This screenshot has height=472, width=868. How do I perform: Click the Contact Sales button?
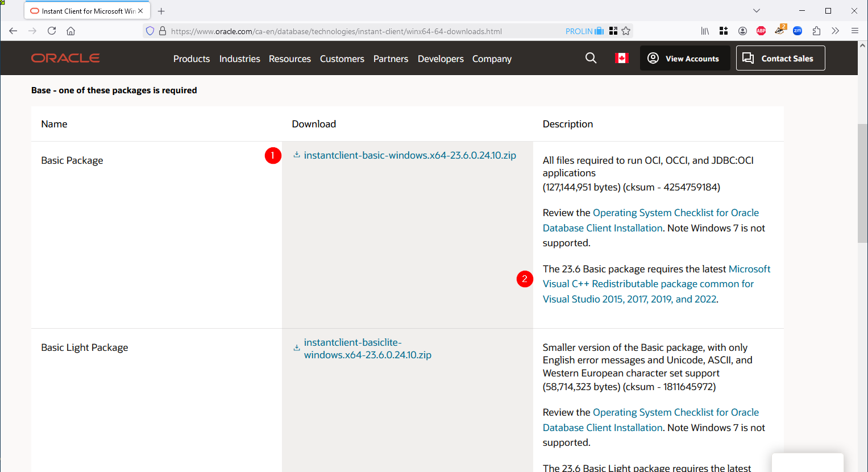(x=780, y=58)
